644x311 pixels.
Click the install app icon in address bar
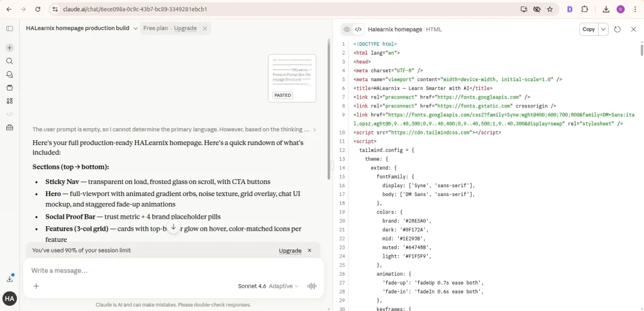click(x=524, y=9)
